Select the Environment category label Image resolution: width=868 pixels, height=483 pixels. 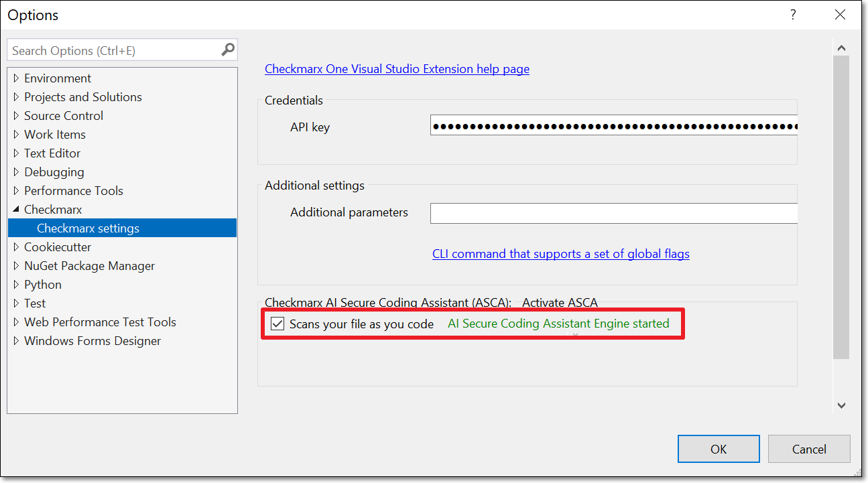58,78
